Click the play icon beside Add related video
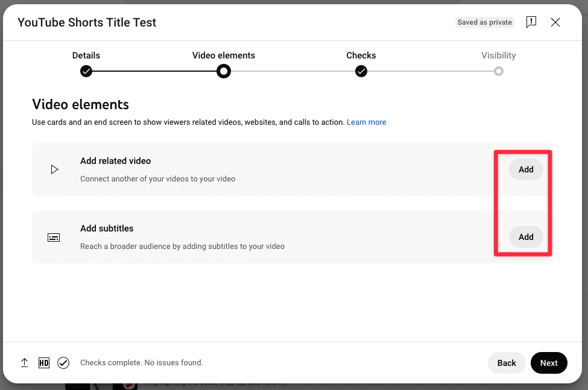Viewport: 588px width, 390px height. tap(54, 170)
